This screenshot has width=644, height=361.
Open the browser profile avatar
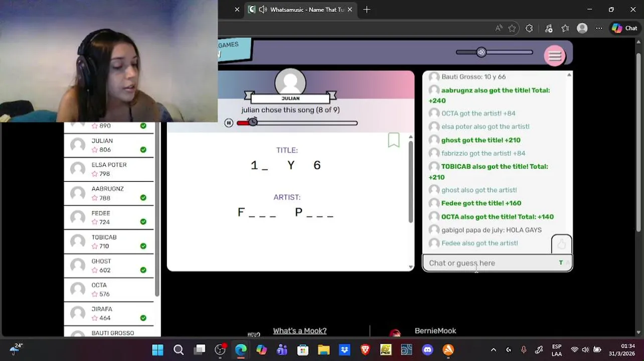pos(582,29)
